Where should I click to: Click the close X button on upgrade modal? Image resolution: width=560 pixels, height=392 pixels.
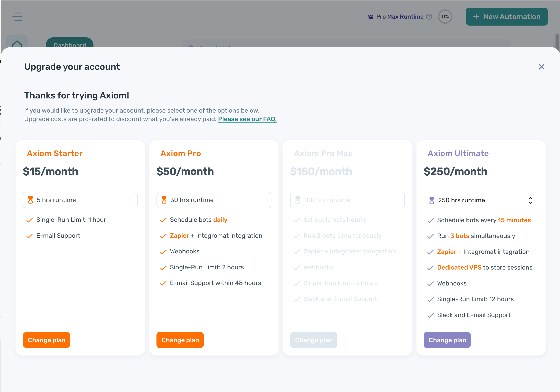(542, 67)
